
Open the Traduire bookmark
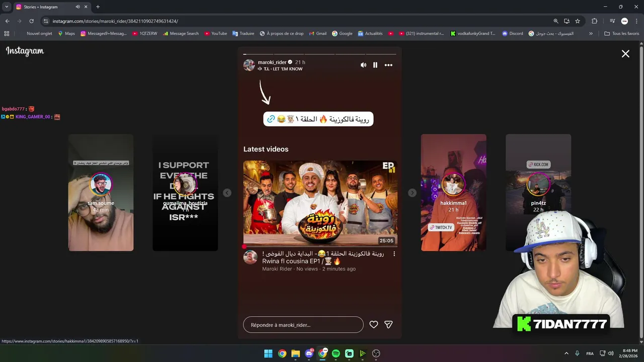243,34
